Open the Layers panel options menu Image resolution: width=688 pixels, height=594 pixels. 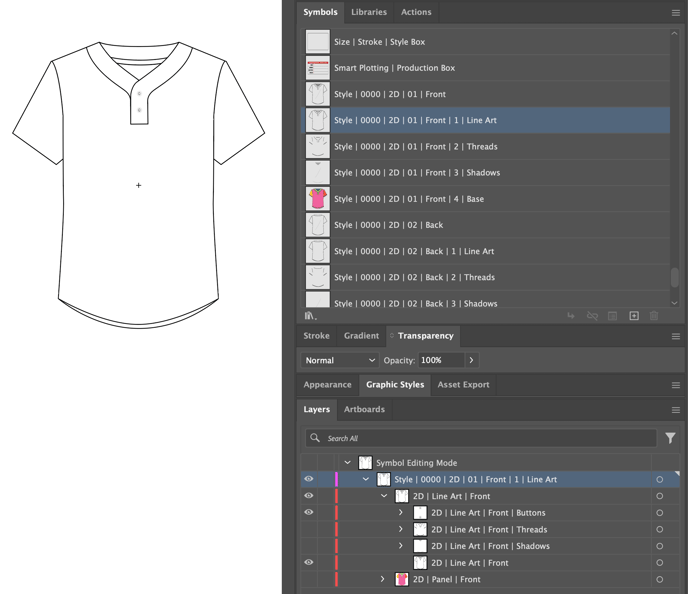click(x=676, y=410)
